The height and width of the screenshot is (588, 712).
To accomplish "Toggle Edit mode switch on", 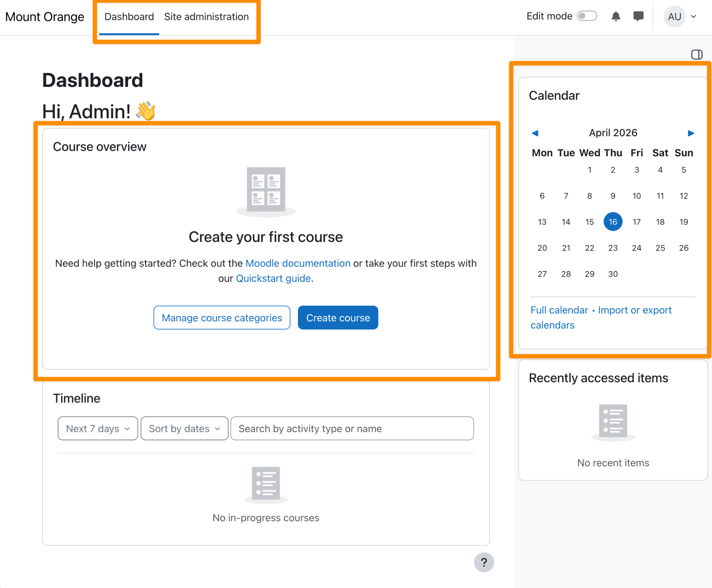I will (x=587, y=16).
